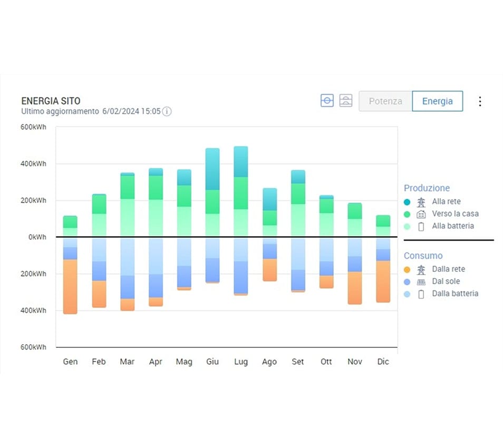Click the info icon beside the update time
The image size is (503, 448).
click(167, 112)
